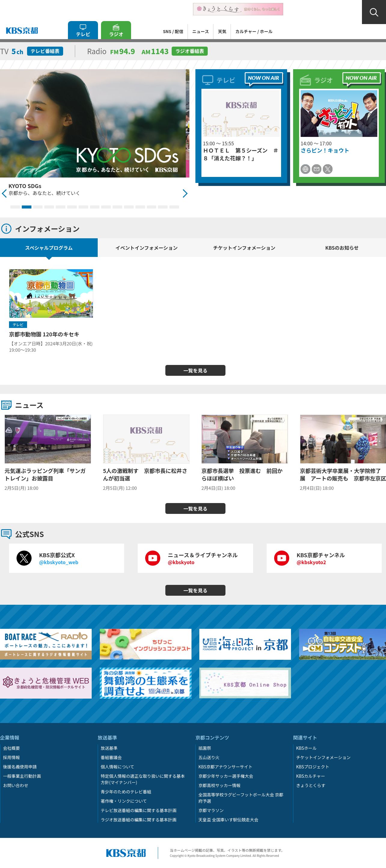Screen dimensions: 386x868
Task: Jump to the last carousel slide indicator
Action: coord(174,207)
